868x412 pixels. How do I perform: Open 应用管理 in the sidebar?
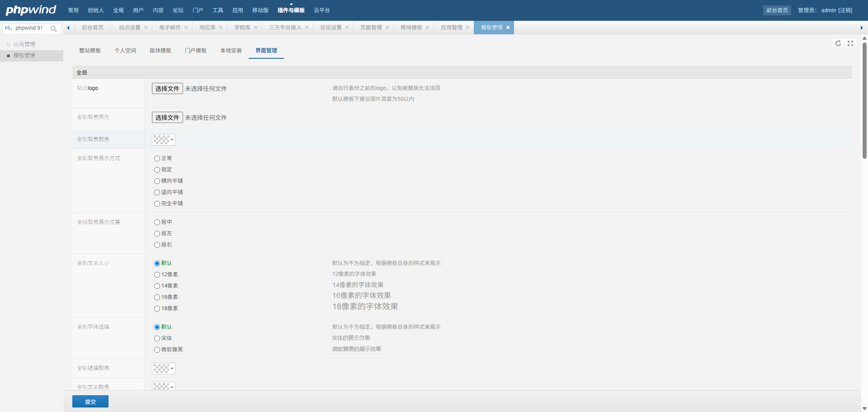pos(24,44)
